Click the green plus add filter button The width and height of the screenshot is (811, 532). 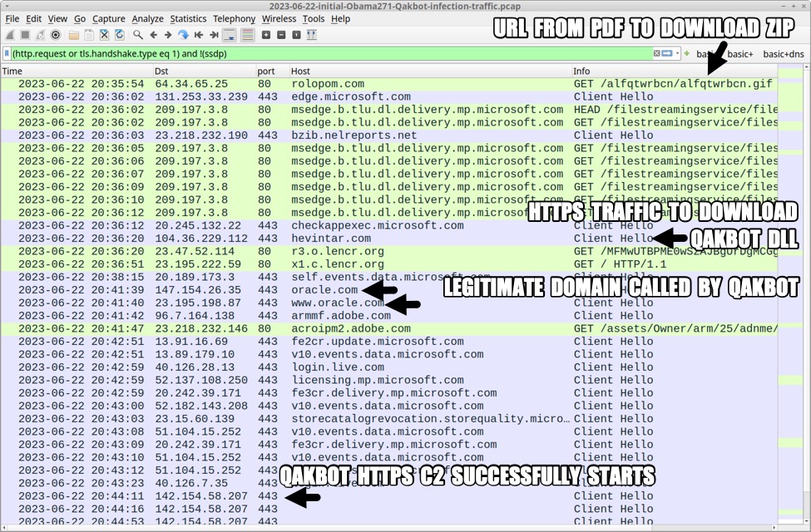[687, 53]
